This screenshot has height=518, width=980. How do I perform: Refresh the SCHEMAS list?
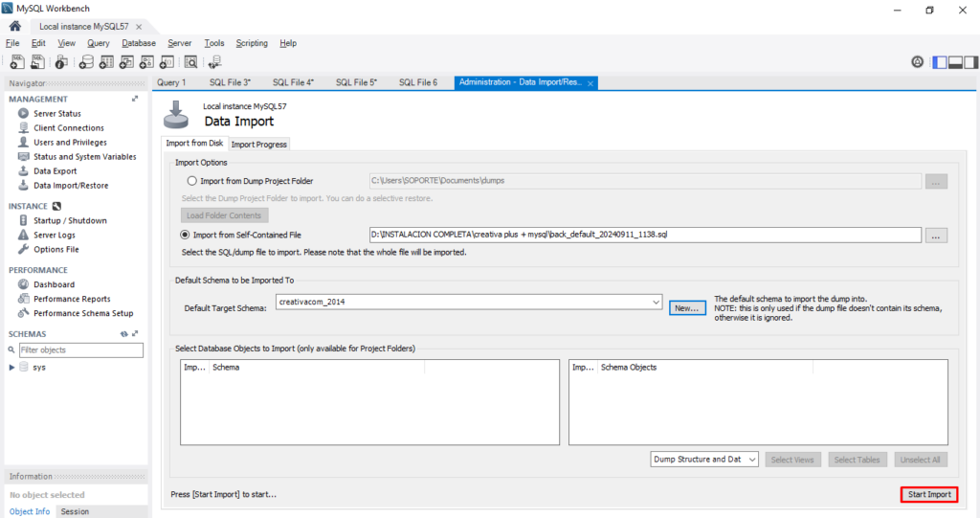click(123, 334)
